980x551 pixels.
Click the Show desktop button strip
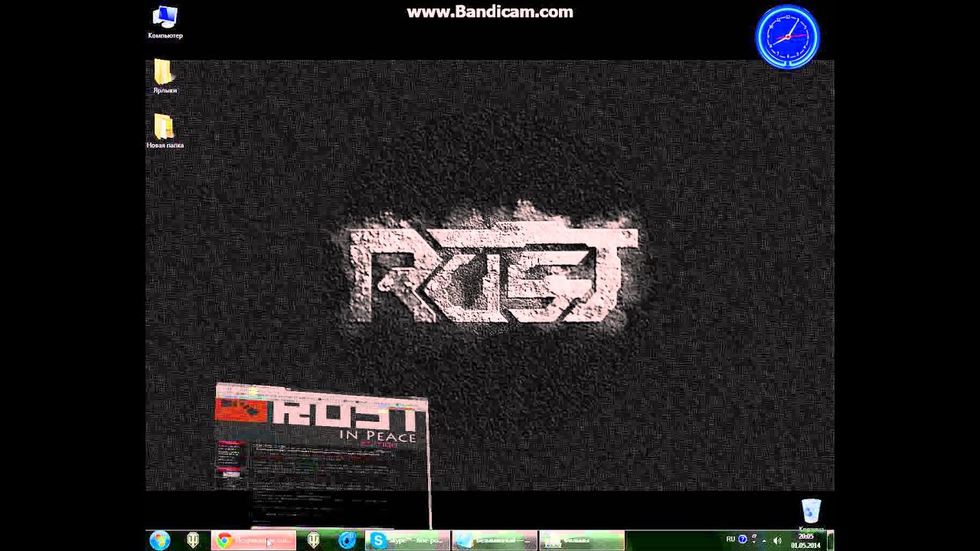[831, 540]
